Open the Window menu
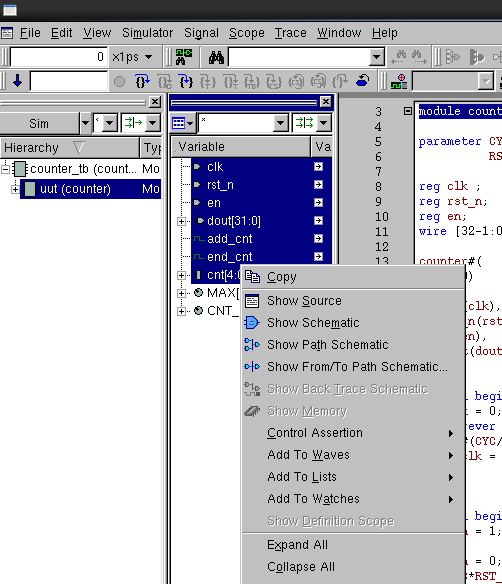Viewport: 502px width, 584px height. pyautogui.click(x=339, y=33)
